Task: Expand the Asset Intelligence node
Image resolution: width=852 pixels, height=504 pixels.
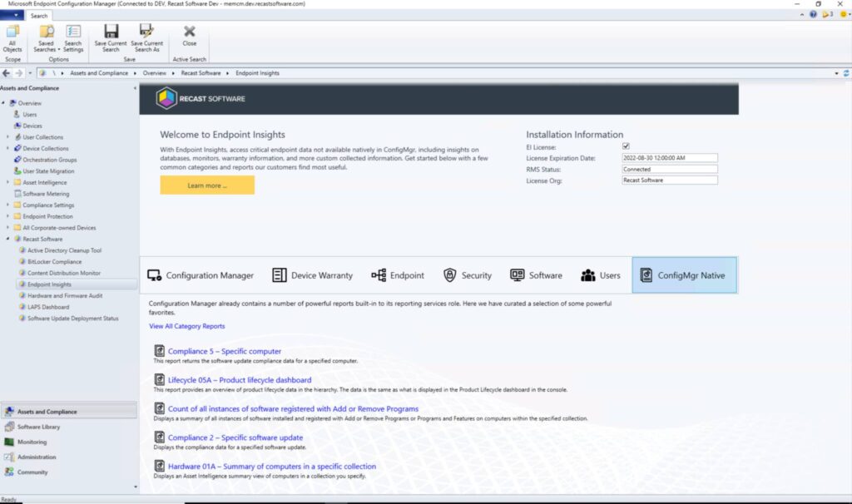Action: pos(7,182)
